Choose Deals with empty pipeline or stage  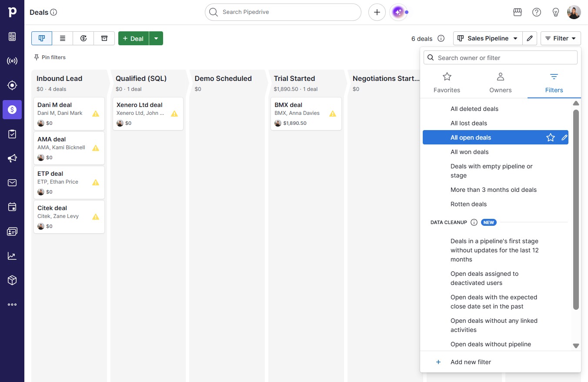click(495, 171)
